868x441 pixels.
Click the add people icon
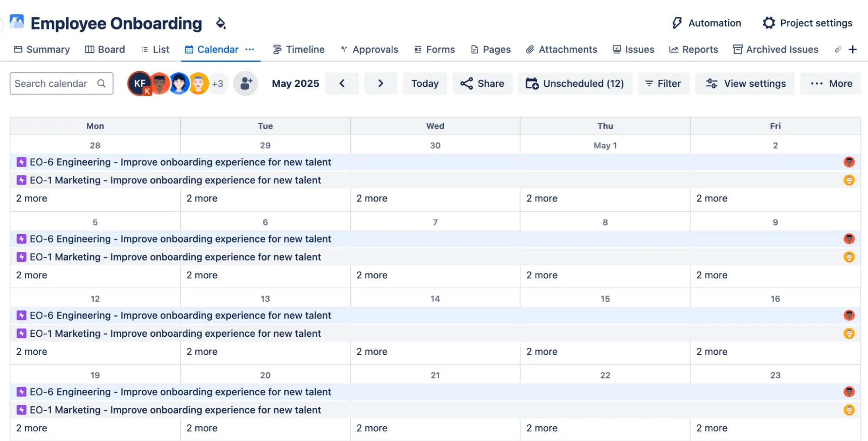(246, 83)
